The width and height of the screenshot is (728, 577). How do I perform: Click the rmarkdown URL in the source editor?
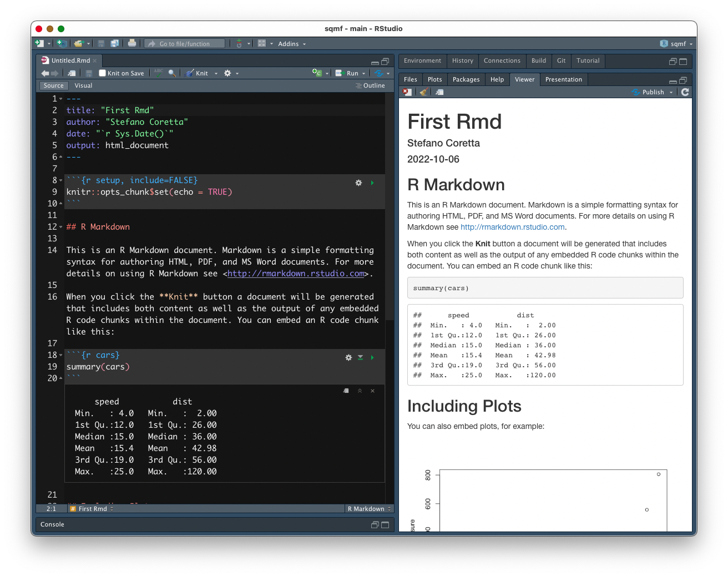point(296,274)
